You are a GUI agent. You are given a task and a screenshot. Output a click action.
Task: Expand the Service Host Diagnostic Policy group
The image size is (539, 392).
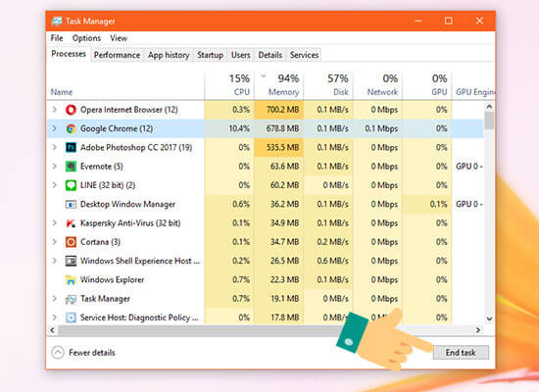(x=54, y=318)
